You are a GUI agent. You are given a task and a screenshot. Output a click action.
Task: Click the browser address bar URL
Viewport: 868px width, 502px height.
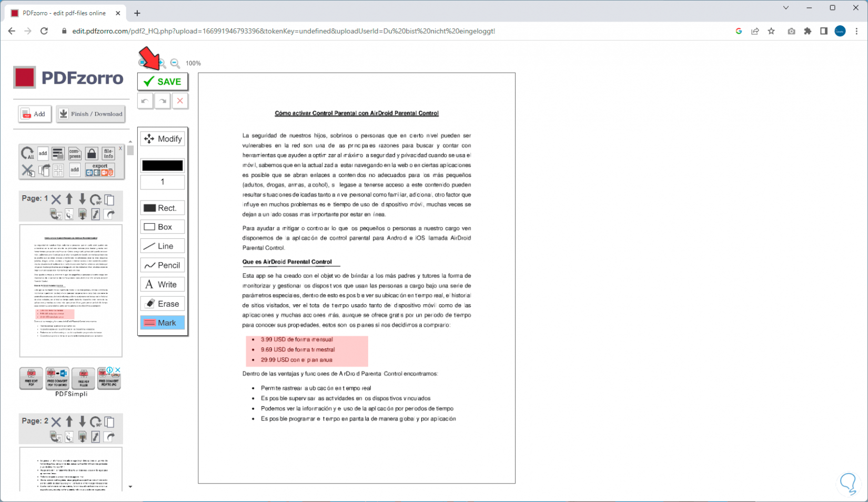tap(284, 31)
